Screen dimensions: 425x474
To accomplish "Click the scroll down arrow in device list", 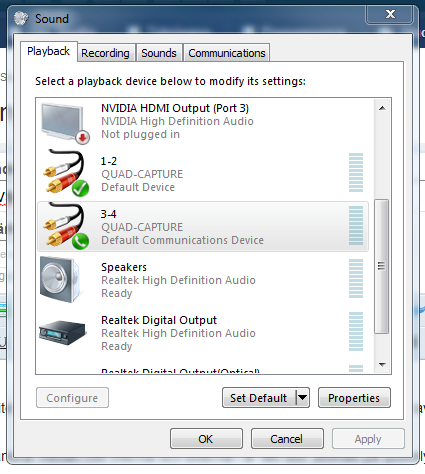I will pyautogui.click(x=382, y=365).
